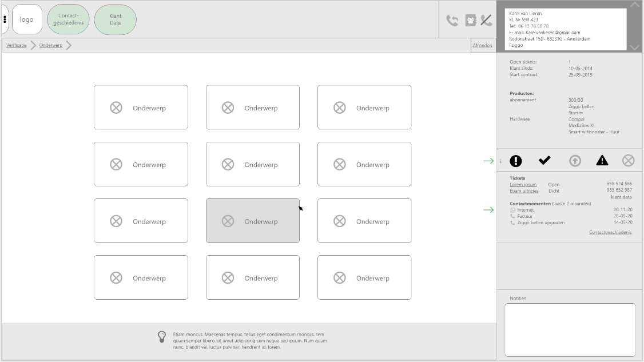Open the contacts address book icon
Screen dimensions: 644x362
pos(470,20)
